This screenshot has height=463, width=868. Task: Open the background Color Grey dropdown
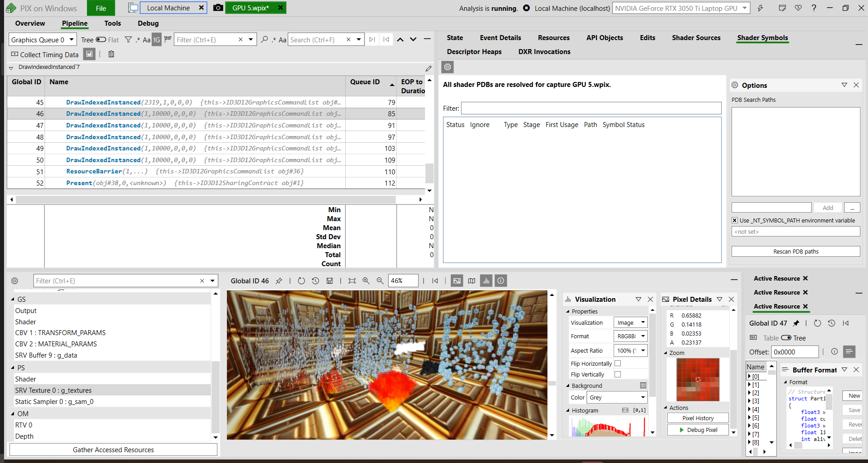[x=617, y=397]
